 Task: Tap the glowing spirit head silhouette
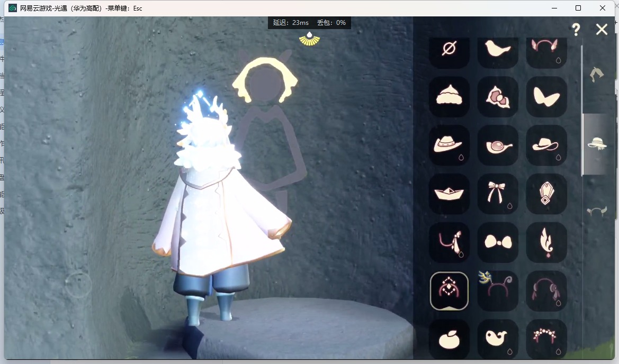(x=265, y=80)
